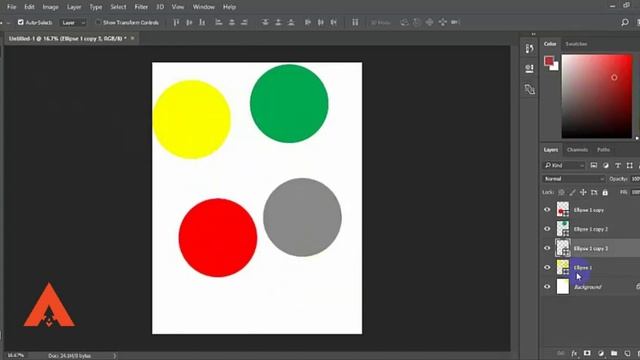640x360 pixels.
Task: Click Distribute bottom edges icon
Action: pyautogui.click(x=291, y=22)
